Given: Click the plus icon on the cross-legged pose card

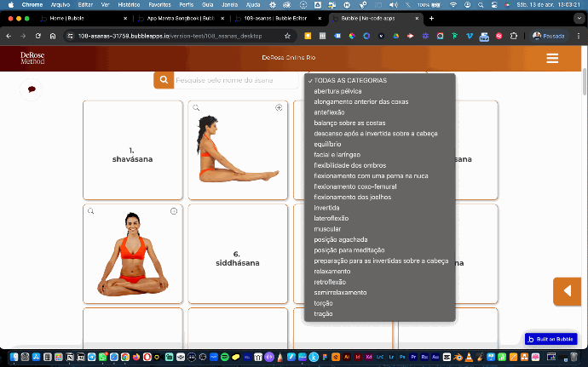Looking at the screenshot, I should coord(174,211).
